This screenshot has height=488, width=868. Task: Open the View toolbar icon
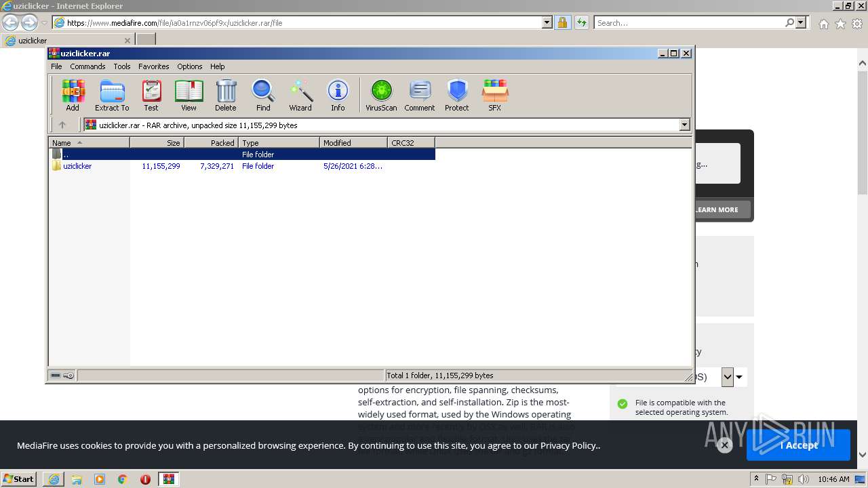189,95
